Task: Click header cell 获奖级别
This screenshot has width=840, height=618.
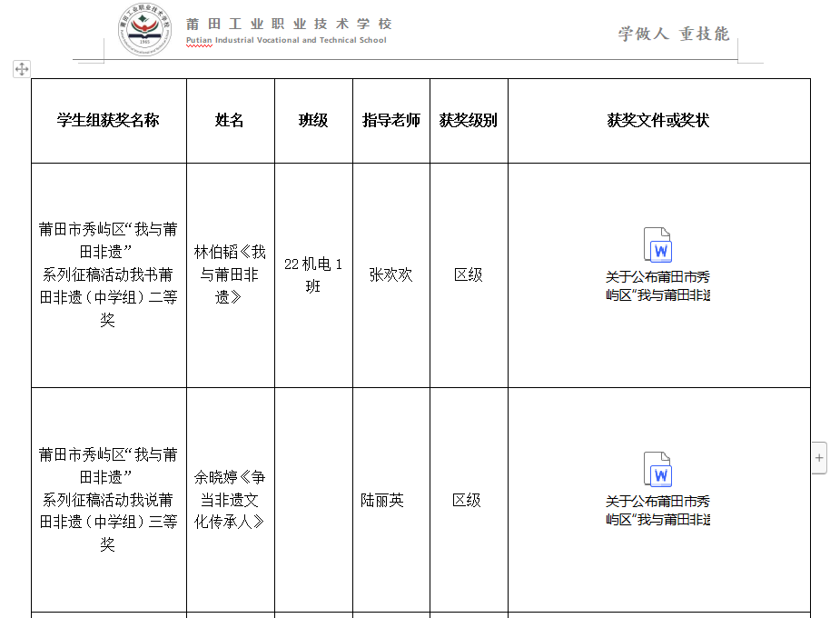Action: tap(469, 121)
